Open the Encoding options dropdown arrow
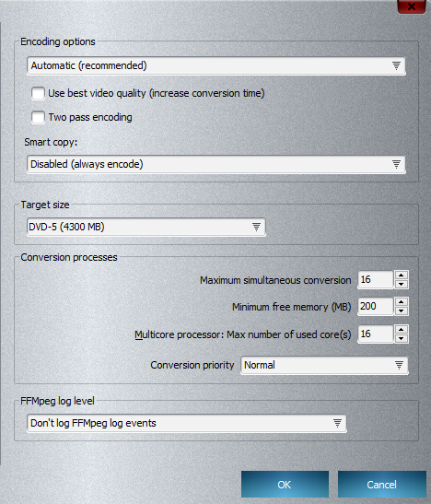Screen dimensions: 431x504 point(396,66)
